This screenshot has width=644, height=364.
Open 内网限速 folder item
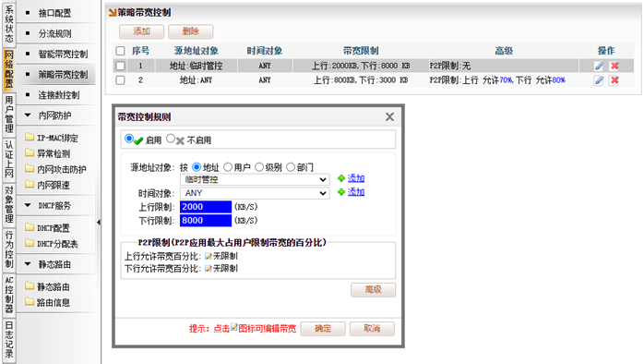(x=48, y=185)
